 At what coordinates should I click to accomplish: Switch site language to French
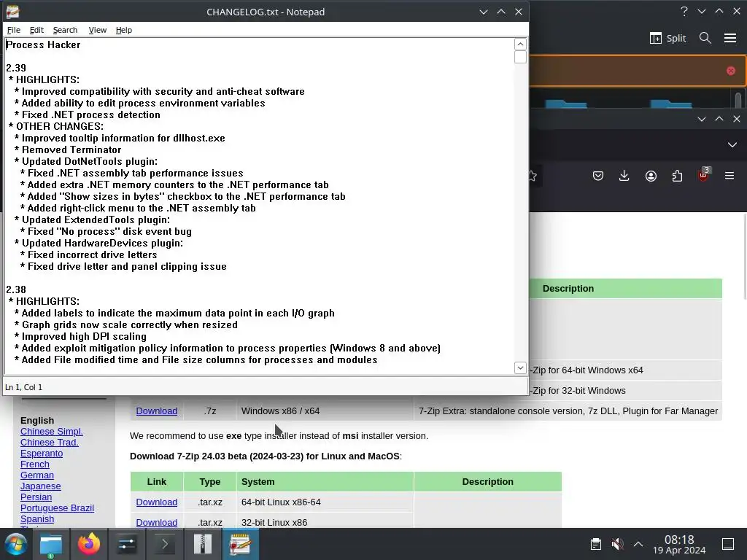(35, 464)
